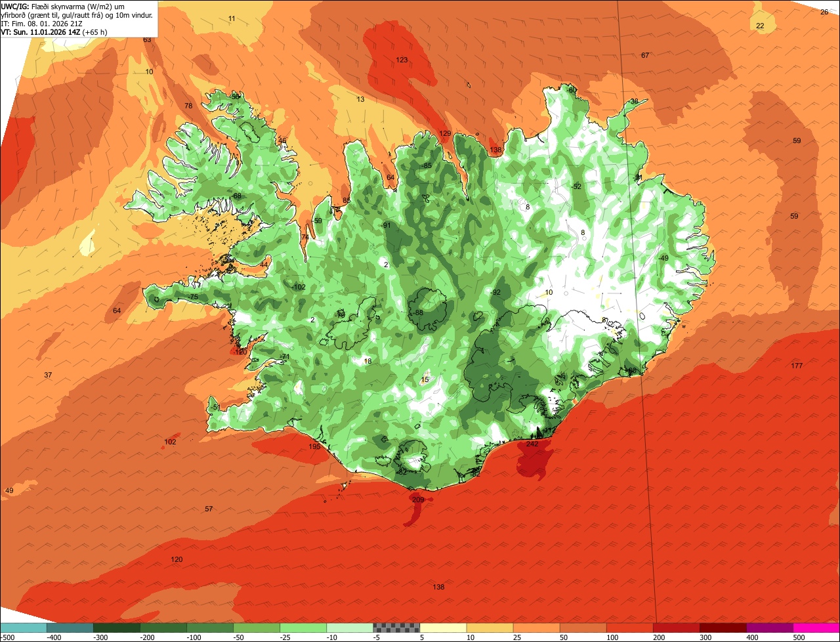Click the 242 value off the southeast coast

[532, 444]
